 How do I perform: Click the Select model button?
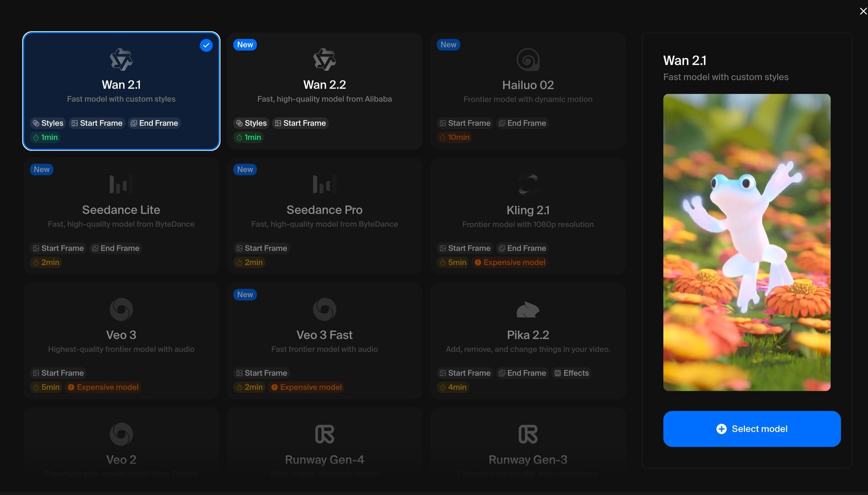[x=752, y=429]
